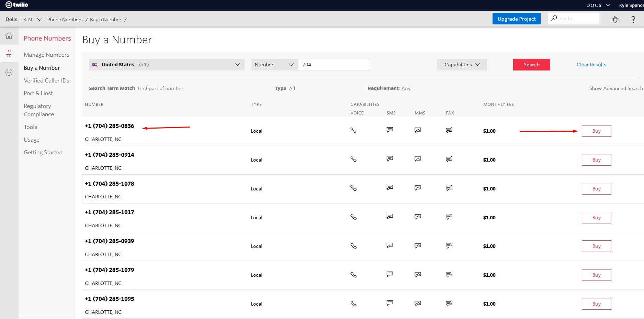Focus the number search field containing 704

[x=334, y=65]
